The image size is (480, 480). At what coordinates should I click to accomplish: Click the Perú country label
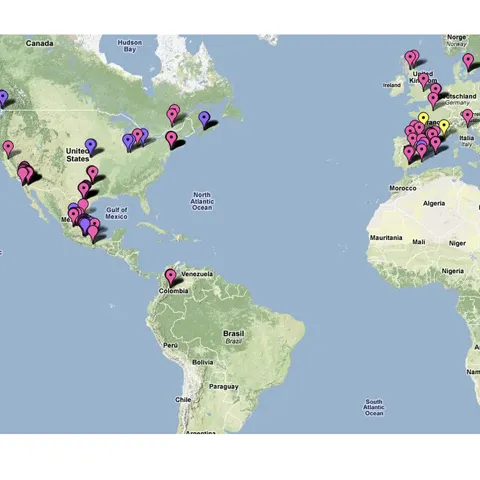(170, 346)
